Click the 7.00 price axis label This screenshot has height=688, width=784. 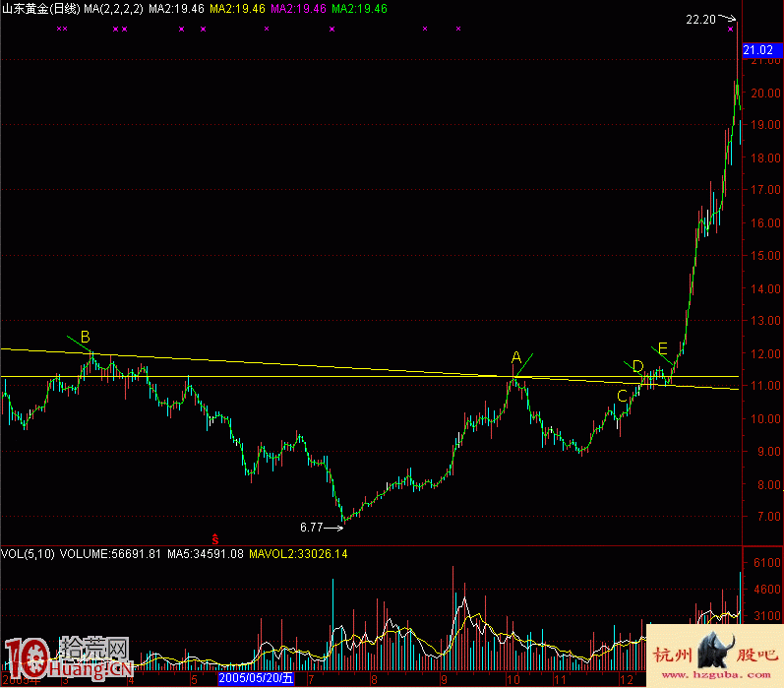(x=769, y=517)
